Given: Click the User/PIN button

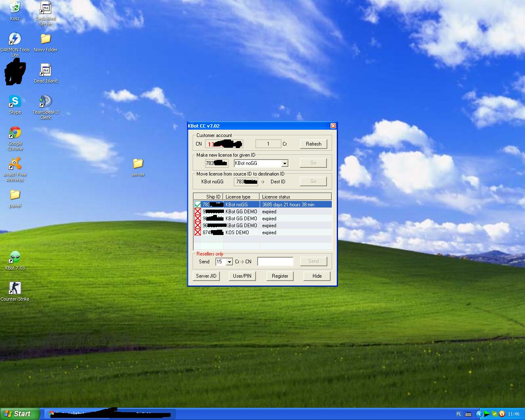Looking at the screenshot, I should 242,276.
